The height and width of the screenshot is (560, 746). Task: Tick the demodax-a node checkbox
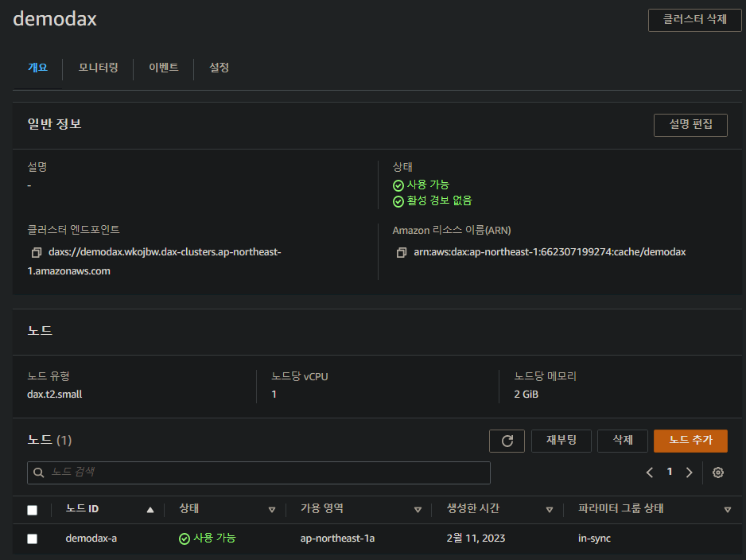(32, 539)
